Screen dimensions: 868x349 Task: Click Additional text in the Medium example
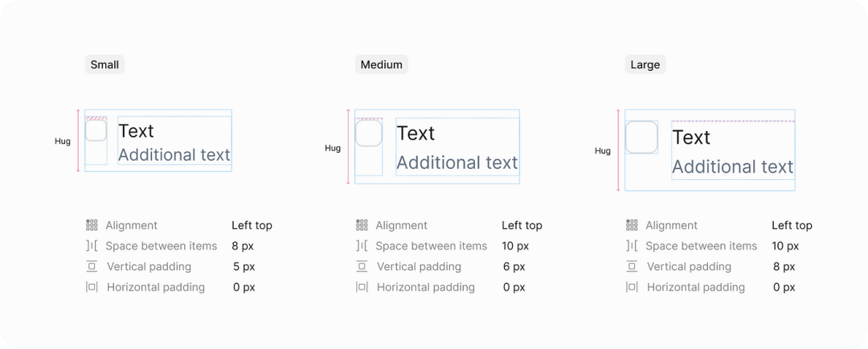(457, 162)
